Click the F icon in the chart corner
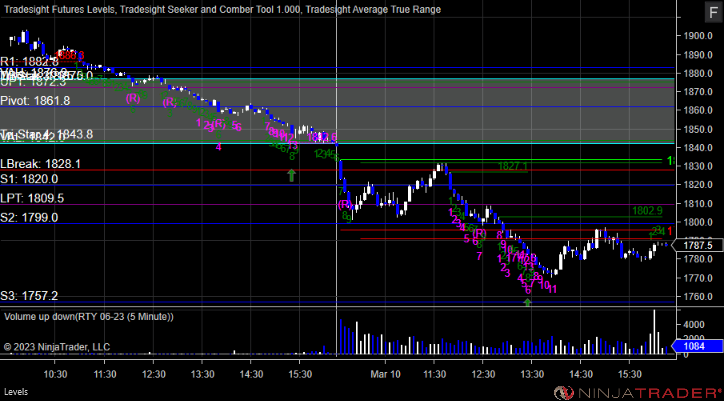This screenshot has height=401, width=724. click(x=714, y=13)
